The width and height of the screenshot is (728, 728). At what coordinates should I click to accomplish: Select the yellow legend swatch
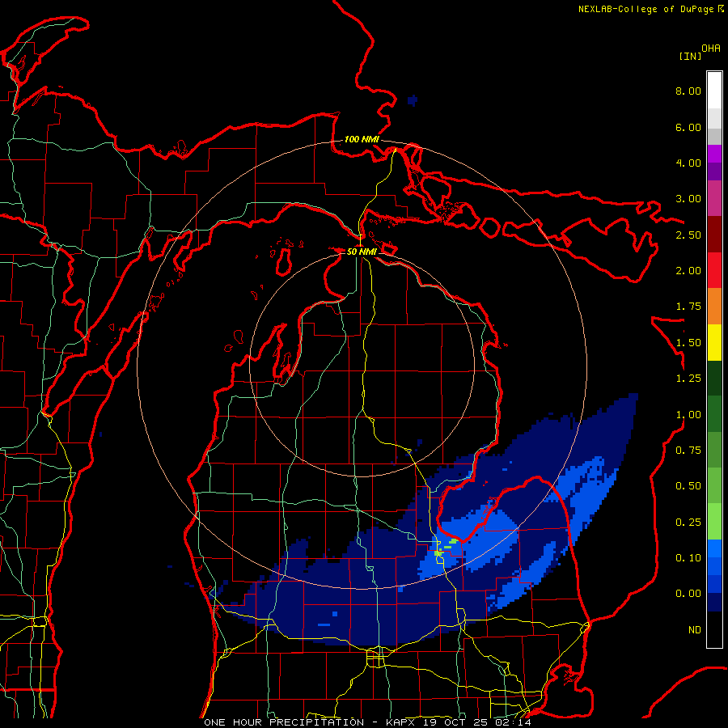[714, 342]
